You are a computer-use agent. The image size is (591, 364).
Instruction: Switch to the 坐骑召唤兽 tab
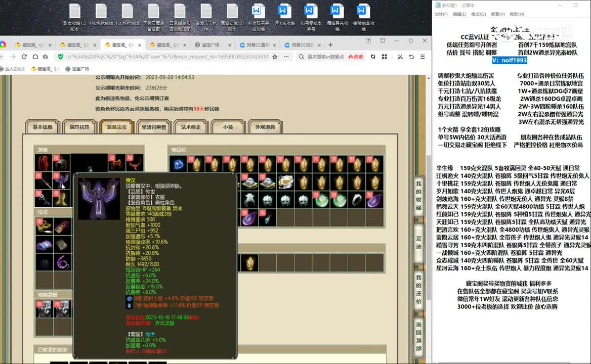[x=154, y=127]
